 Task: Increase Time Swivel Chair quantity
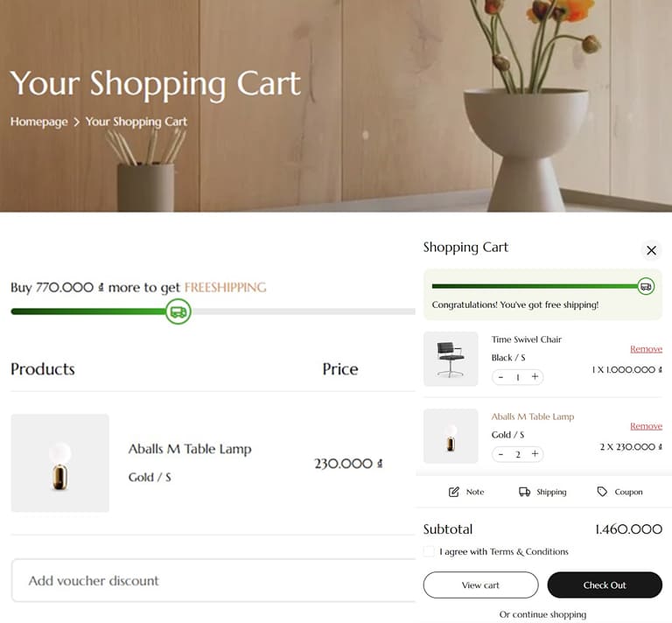(535, 377)
